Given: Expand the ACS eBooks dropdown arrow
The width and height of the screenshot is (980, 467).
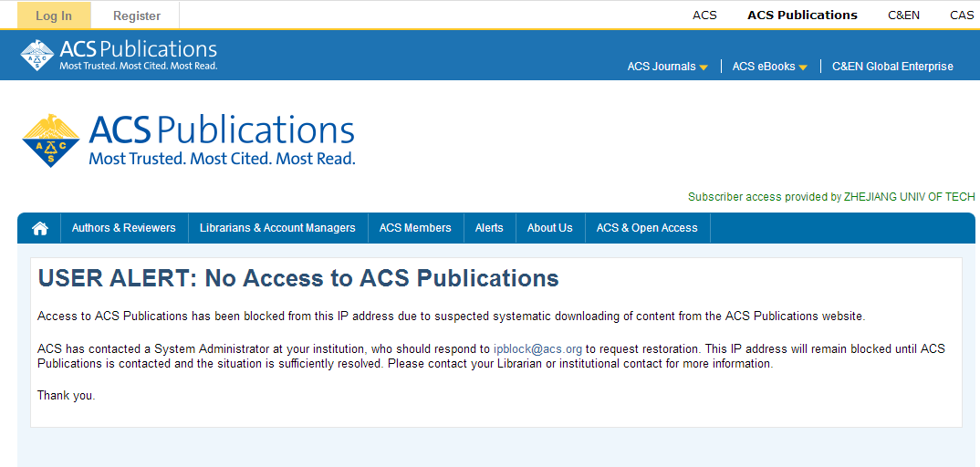Looking at the screenshot, I should pos(803,67).
